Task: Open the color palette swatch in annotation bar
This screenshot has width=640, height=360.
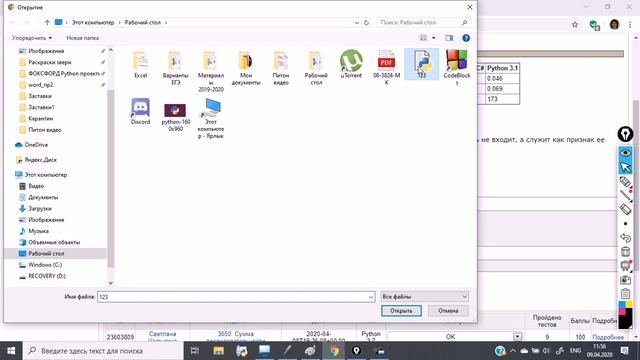Action: point(625,315)
